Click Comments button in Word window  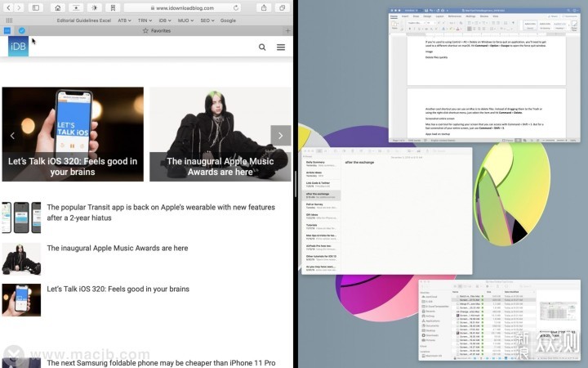tap(570, 16)
